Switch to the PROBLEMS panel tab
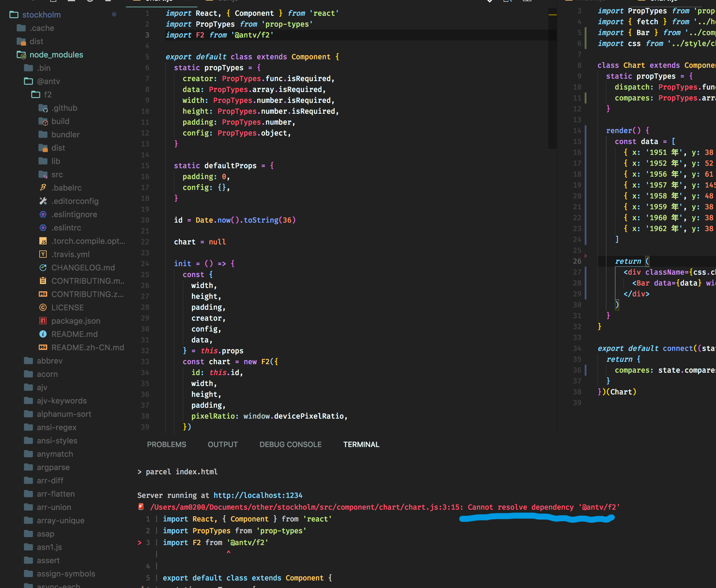 (166, 444)
